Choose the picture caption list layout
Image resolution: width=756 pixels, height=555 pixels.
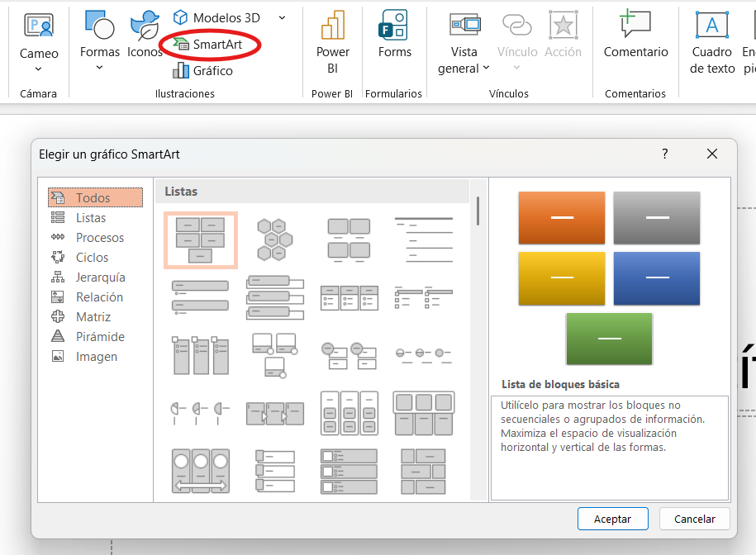pyautogui.click(x=349, y=240)
